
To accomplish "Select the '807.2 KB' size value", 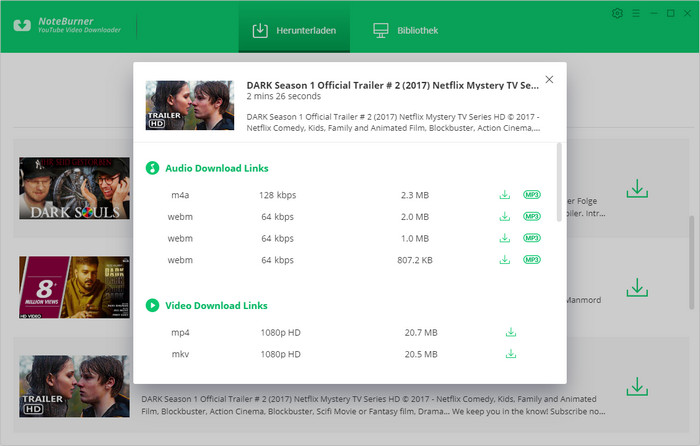I will point(415,260).
